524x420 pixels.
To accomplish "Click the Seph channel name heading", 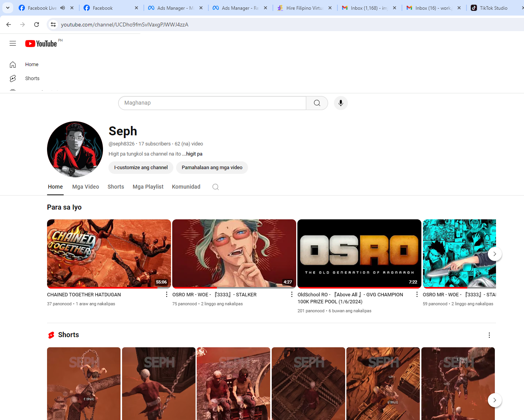I will (x=123, y=131).
